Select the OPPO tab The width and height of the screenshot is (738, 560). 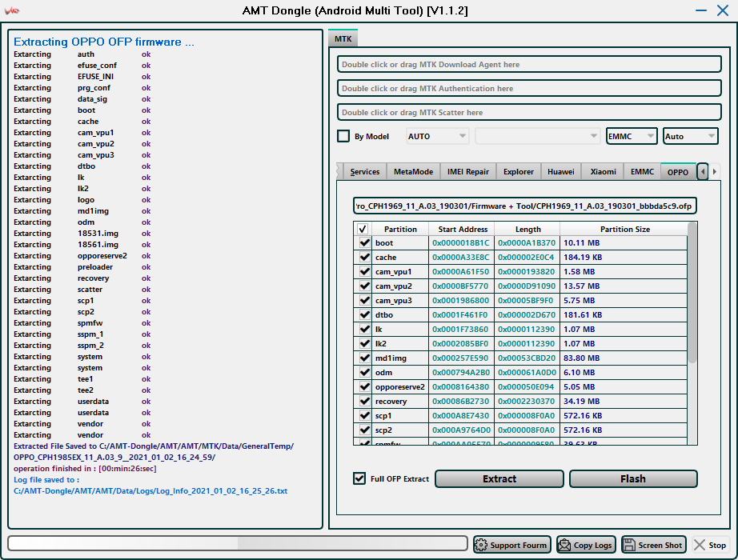[678, 172]
